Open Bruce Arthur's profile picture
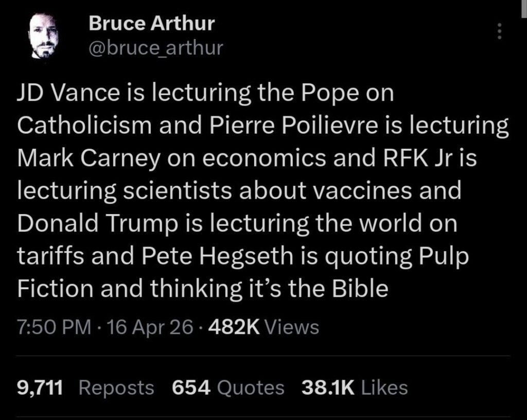The image size is (527, 420). pos(43,35)
